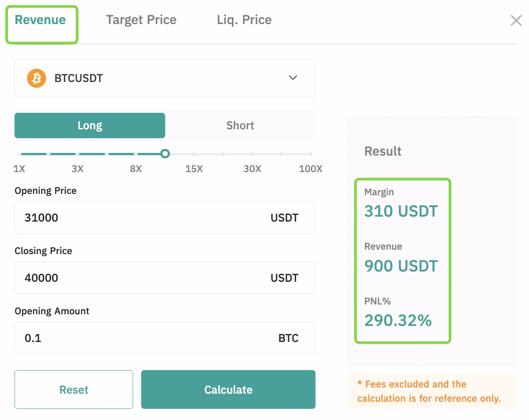Click the X icon to close the calculator
The width and height of the screenshot is (529, 420).
click(x=516, y=20)
